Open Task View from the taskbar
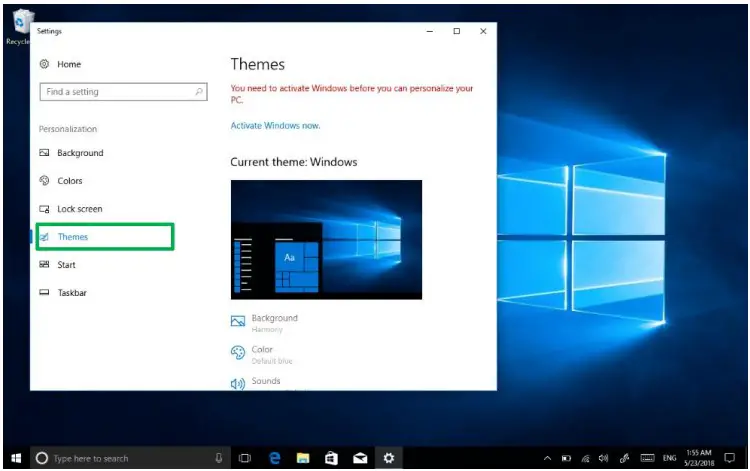Image resolution: width=750 pixels, height=471 pixels. click(x=245, y=458)
